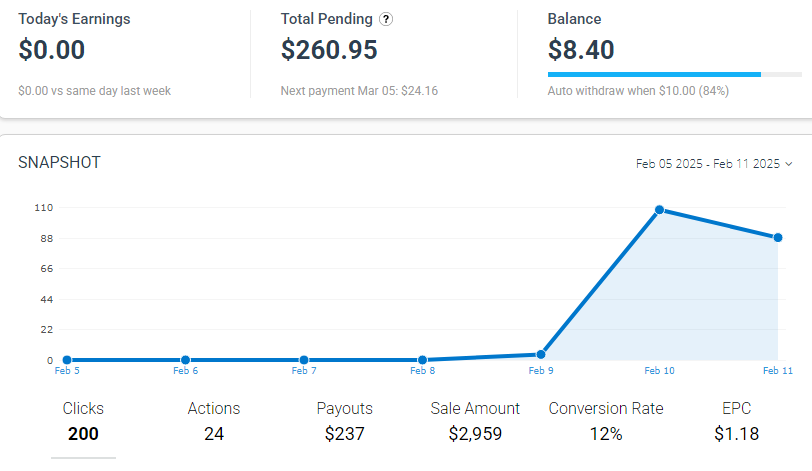
Task: Click the Balance auto-withdraw progress bar
Action: click(x=675, y=74)
